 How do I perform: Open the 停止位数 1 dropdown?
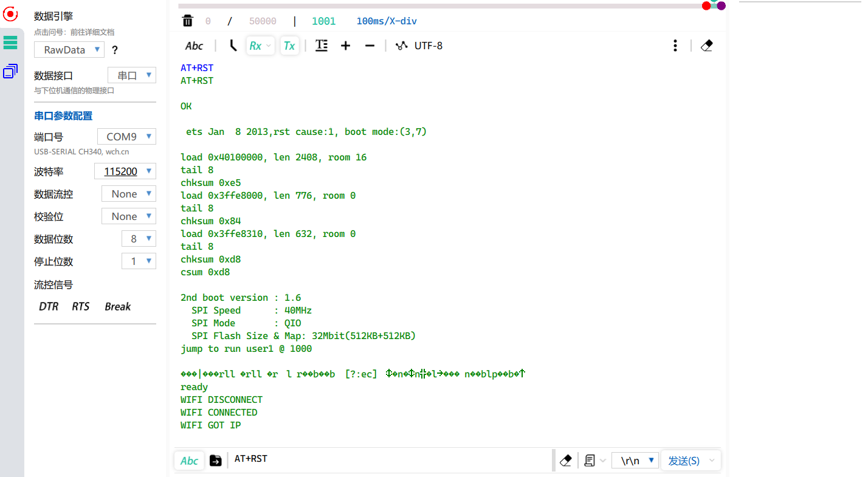(x=139, y=261)
